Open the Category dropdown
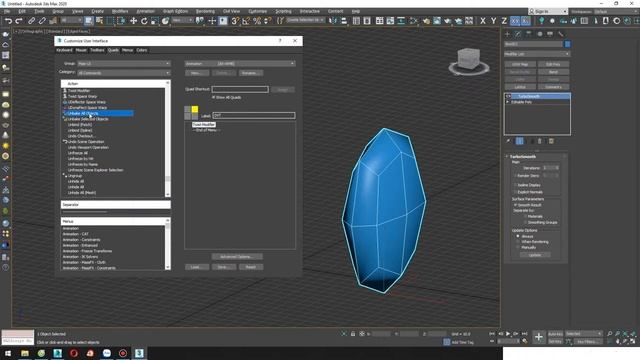The height and width of the screenshot is (360, 640). pos(124,73)
